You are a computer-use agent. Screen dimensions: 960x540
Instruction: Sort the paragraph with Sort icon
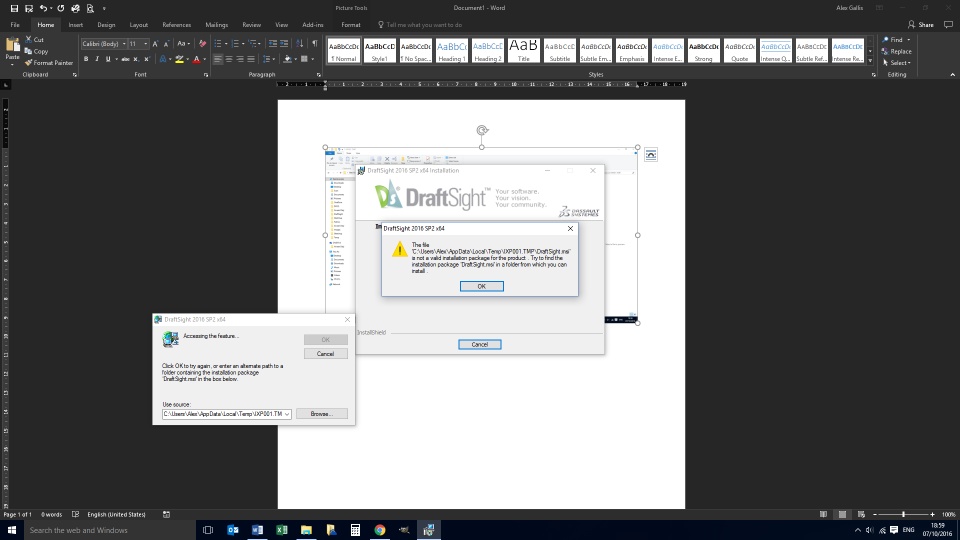(299, 43)
